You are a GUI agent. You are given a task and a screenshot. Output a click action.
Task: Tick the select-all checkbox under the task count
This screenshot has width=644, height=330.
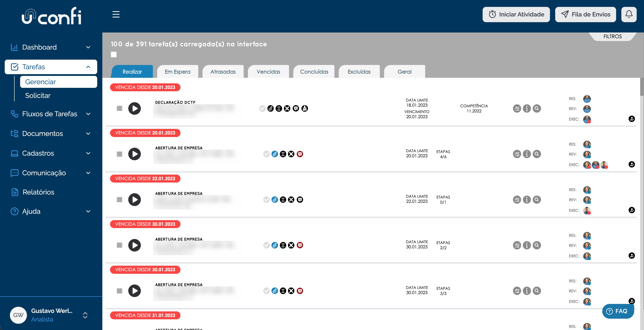coord(114,55)
